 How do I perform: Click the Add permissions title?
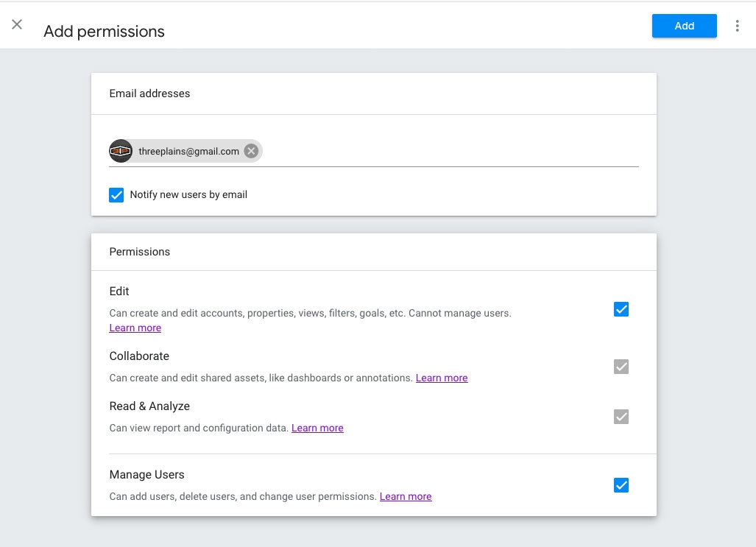point(104,32)
